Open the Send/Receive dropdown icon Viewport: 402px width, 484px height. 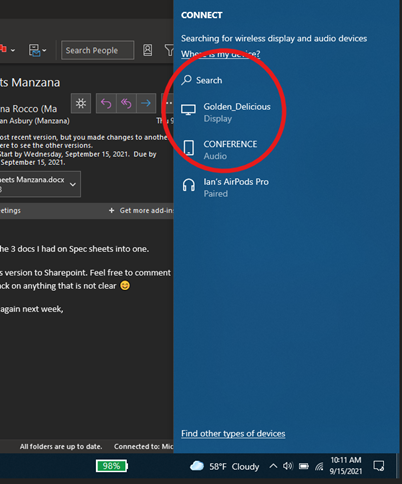pos(37,50)
